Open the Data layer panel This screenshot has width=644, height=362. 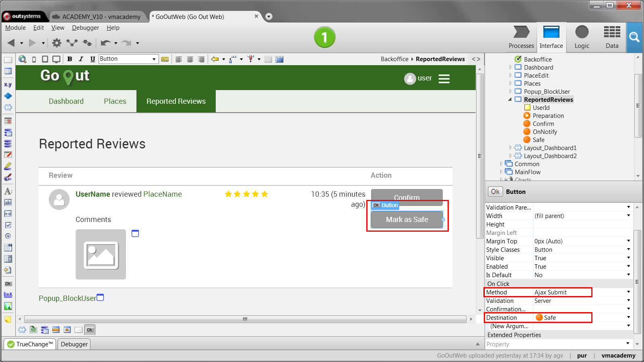click(x=612, y=37)
